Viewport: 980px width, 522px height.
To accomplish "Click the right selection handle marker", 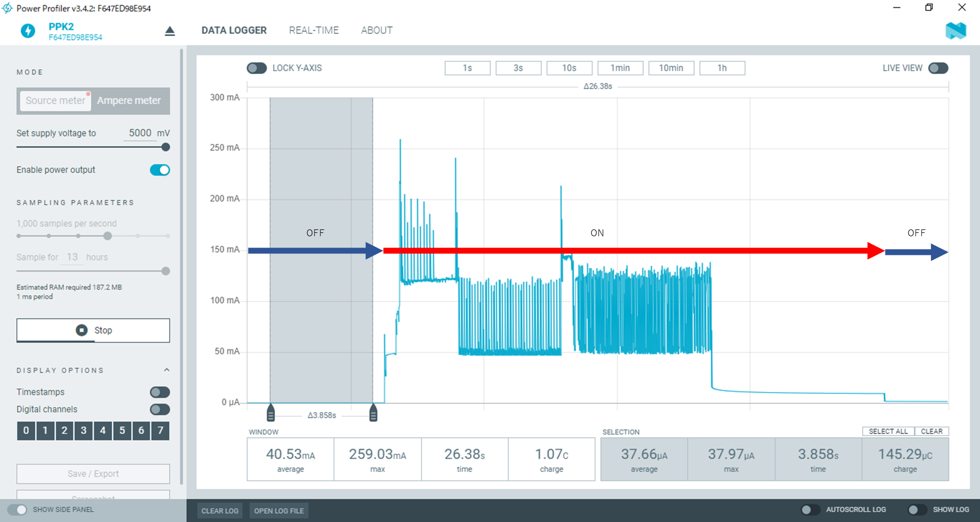I will [x=373, y=413].
